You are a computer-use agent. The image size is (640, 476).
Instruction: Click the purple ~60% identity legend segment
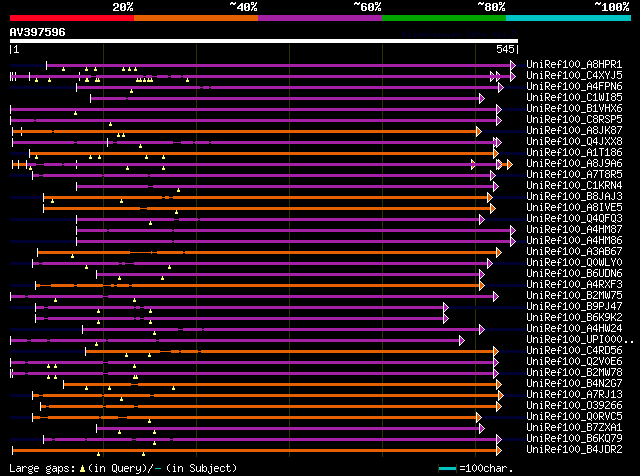point(320,18)
